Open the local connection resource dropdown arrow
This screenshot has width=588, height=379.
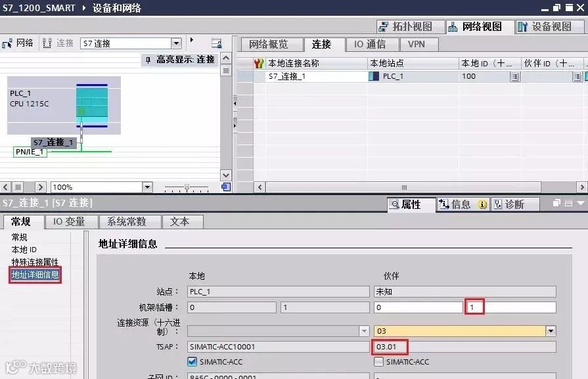(364, 331)
